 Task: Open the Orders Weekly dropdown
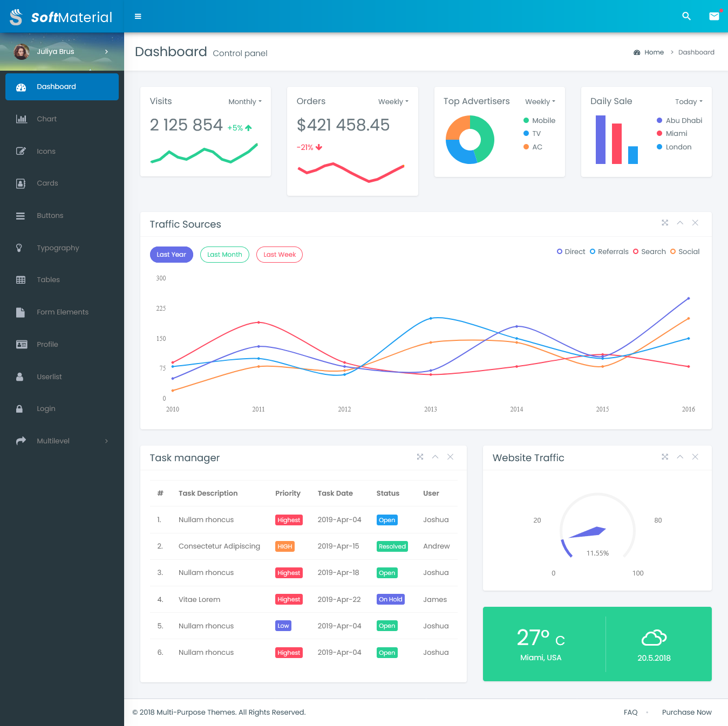click(x=393, y=101)
